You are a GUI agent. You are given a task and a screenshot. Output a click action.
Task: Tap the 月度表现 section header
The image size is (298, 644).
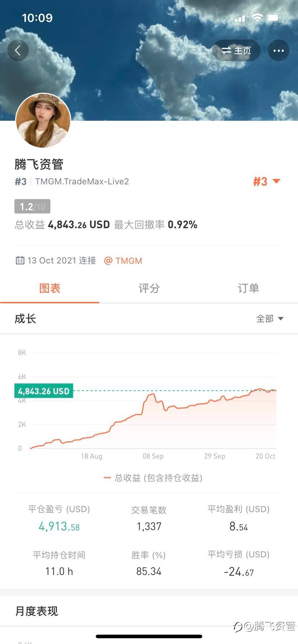click(x=36, y=611)
